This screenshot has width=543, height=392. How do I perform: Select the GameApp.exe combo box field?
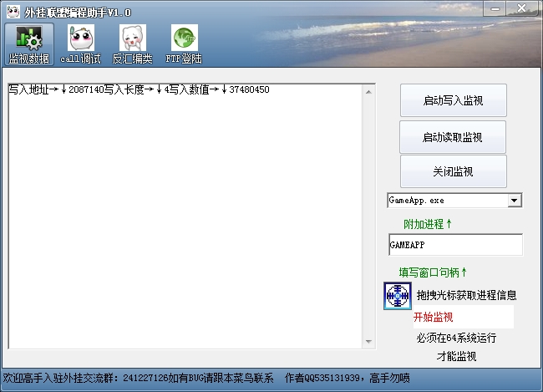tap(454, 201)
